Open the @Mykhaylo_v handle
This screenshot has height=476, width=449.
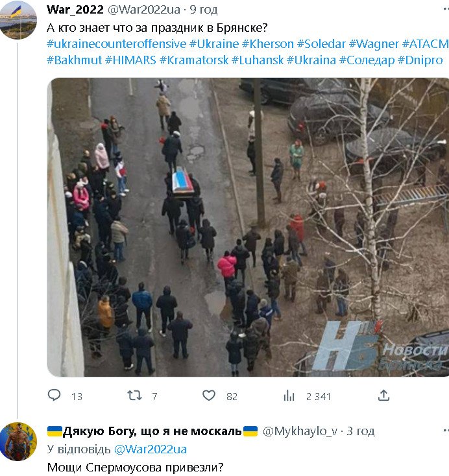[300, 431]
